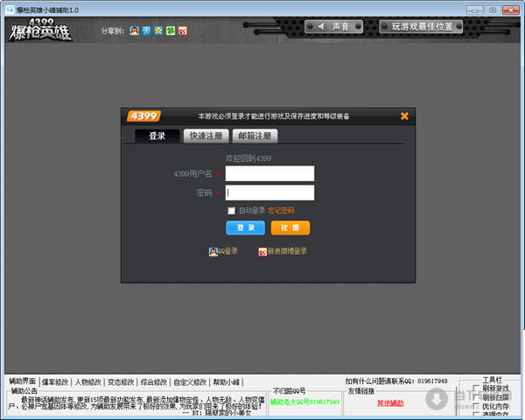Viewport: 525px width, 420px height.
Task: Open the 人物修改 tab
Action: coord(87,382)
